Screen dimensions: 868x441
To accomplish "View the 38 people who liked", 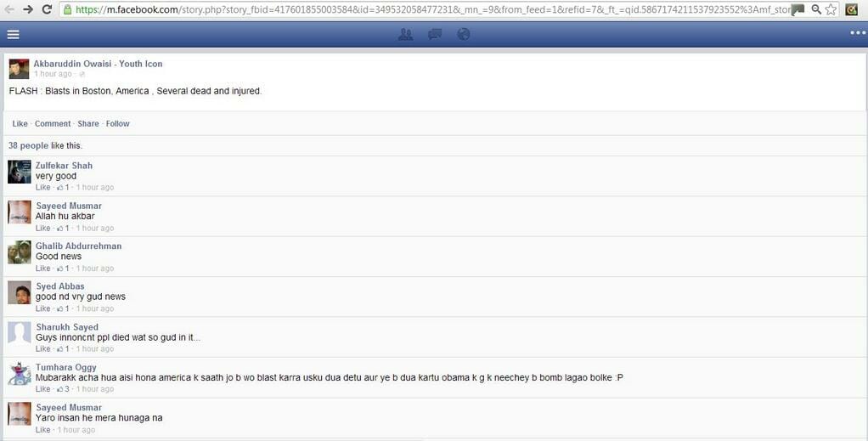I will (x=28, y=146).
